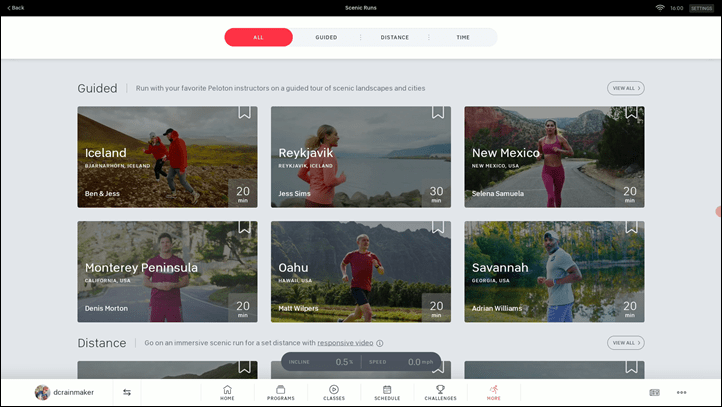The height and width of the screenshot is (407, 722).
Task: Open SETTINGS in the top bar
Action: click(701, 8)
